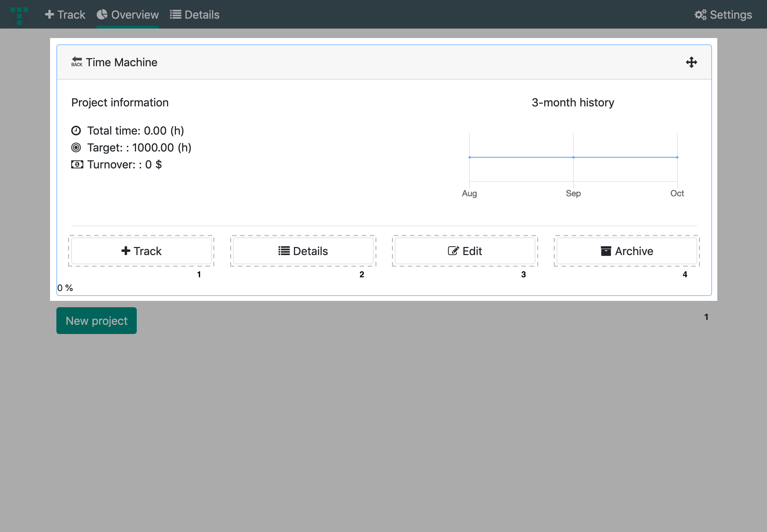Click the back arrow to return

click(76, 62)
